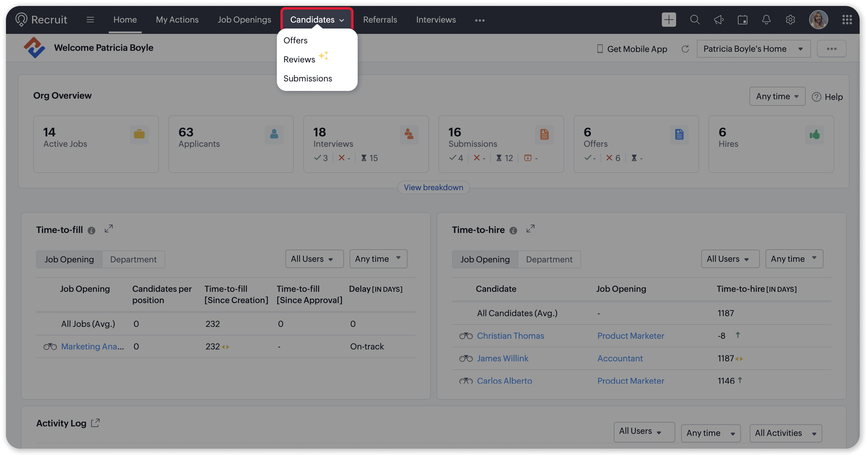868x457 pixels.
Task: Open the user profile avatar
Action: click(x=818, y=20)
